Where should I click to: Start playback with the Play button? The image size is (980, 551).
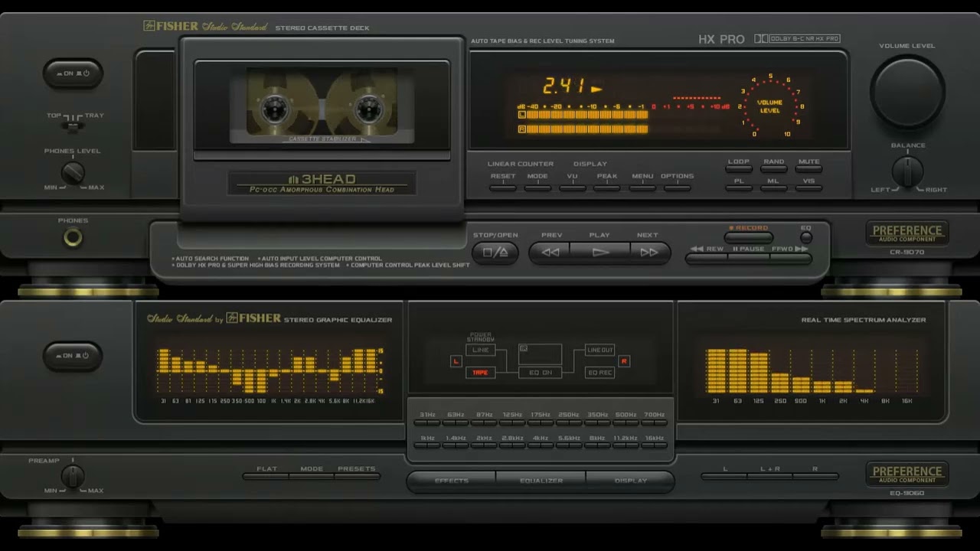600,253
